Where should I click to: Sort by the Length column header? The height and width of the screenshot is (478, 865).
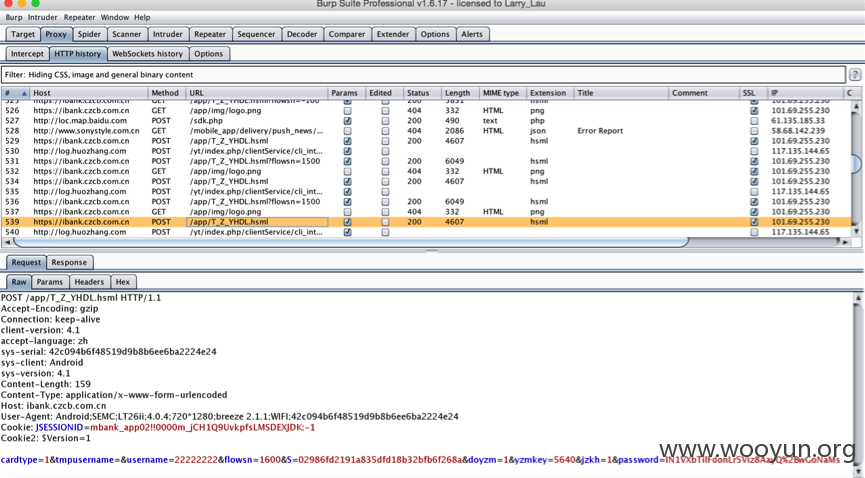point(460,93)
